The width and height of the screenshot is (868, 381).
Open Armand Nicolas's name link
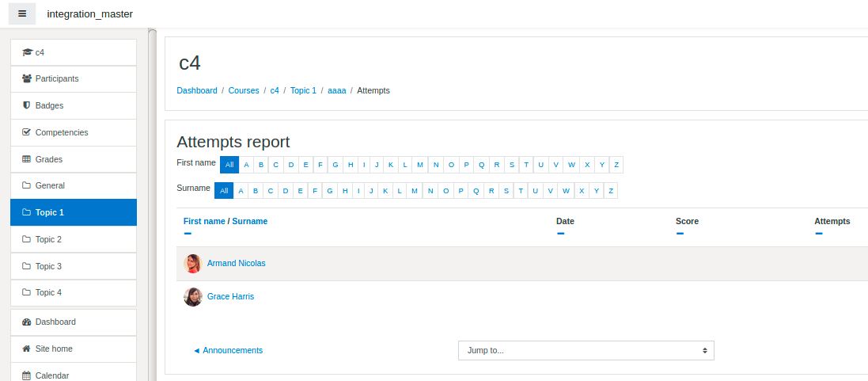[x=237, y=264]
